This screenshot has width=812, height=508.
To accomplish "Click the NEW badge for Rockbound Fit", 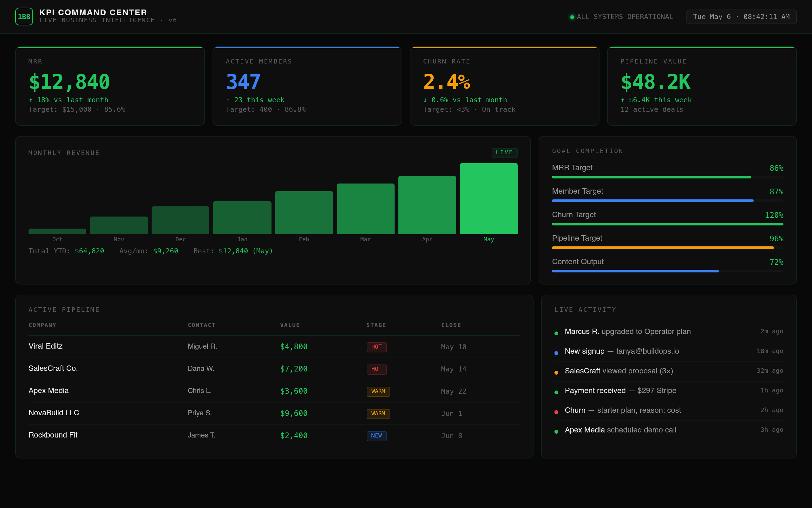I will point(377,436).
